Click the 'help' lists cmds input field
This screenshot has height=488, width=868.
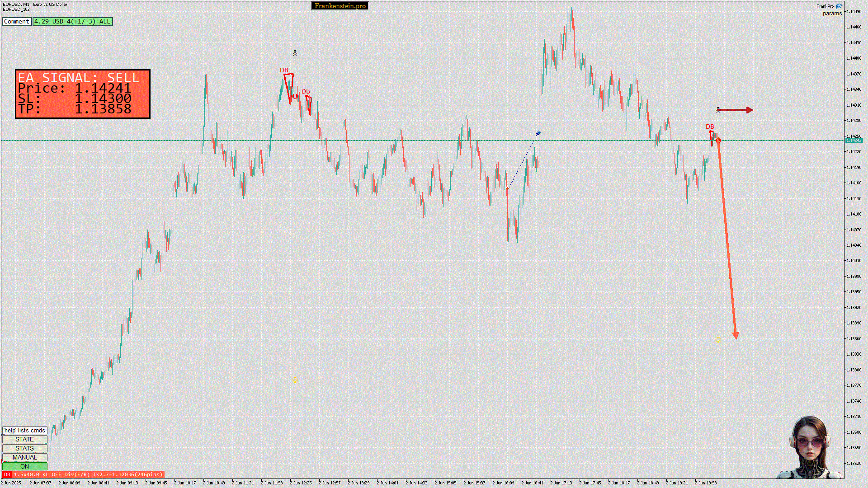pos(24,430)
